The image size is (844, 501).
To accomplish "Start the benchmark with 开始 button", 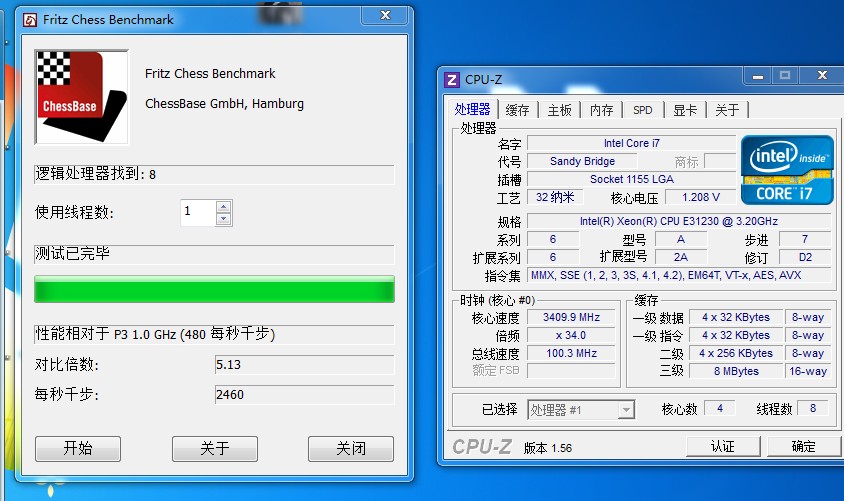I will click(x=78, y=448).
